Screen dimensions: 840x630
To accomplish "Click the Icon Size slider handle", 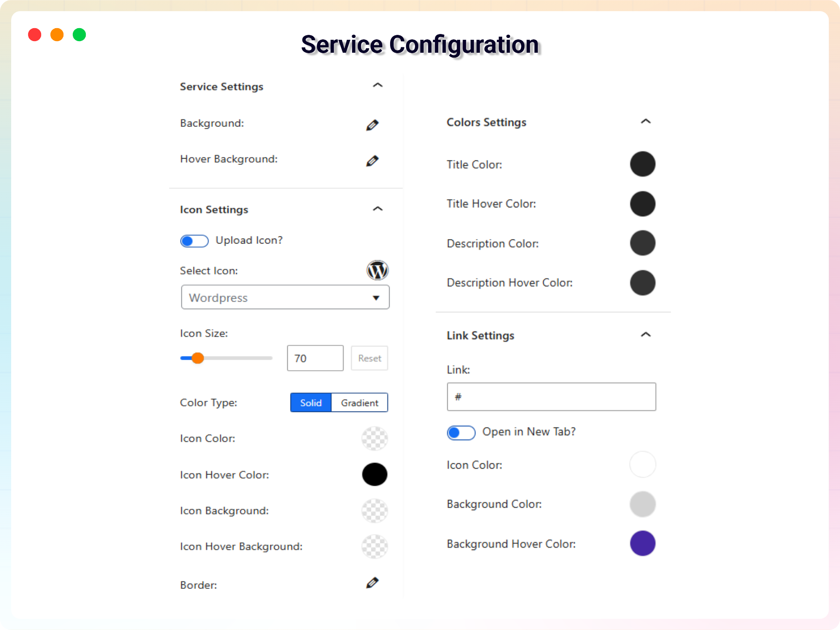I will point(197,358).
